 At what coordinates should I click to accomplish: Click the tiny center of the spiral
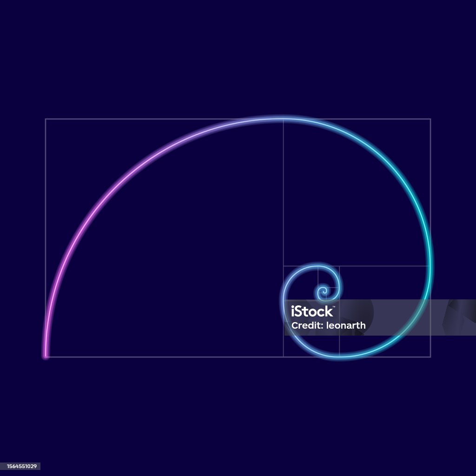(x=324, y=292)
